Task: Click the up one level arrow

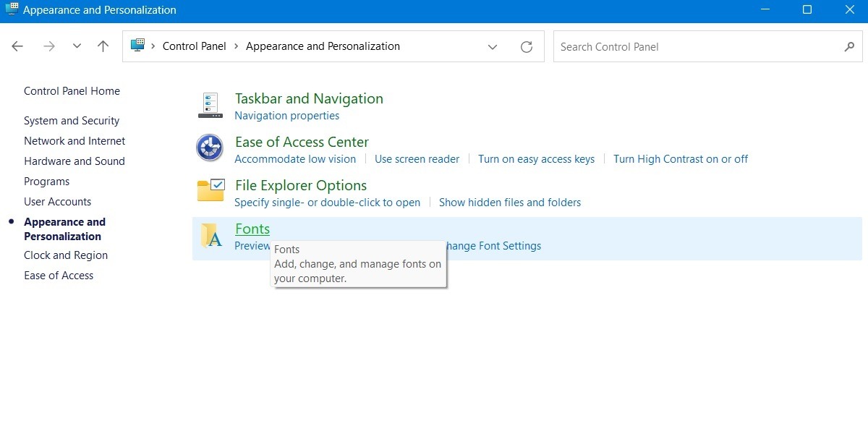Action: tap(103, 46)
